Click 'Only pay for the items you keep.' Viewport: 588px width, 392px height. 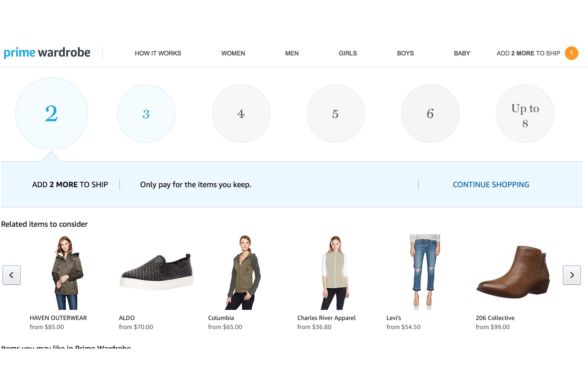pos(196,184)
